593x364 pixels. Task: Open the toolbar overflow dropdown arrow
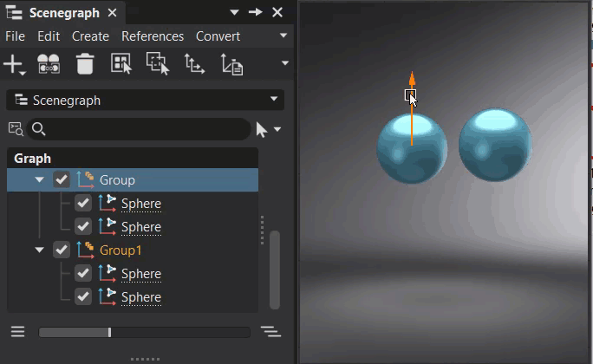click(x=285, y=63)
